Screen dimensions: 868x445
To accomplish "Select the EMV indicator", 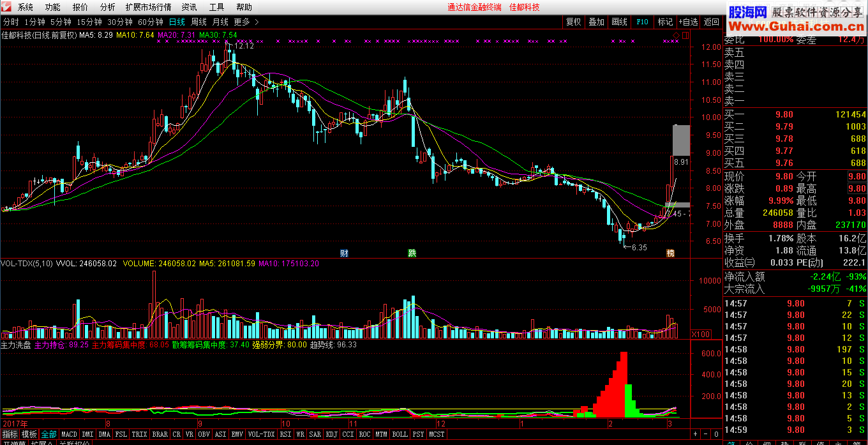I will pyautogui.click(x=237, y=434).
